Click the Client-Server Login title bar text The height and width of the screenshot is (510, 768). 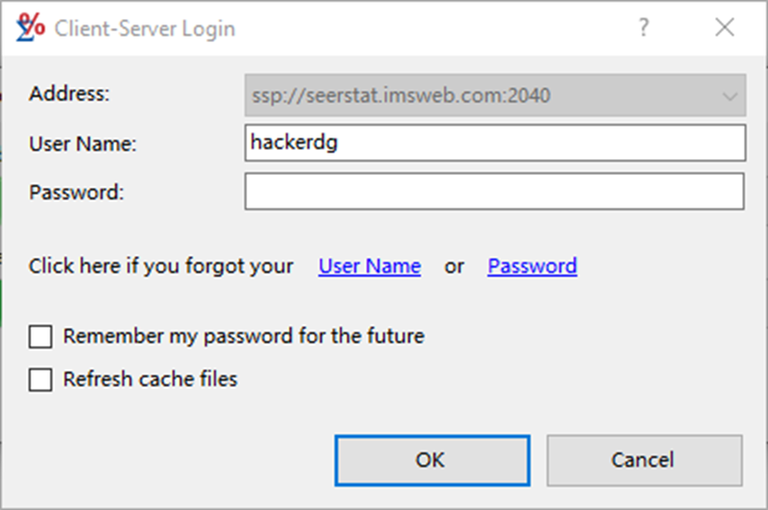click(145, 28)
